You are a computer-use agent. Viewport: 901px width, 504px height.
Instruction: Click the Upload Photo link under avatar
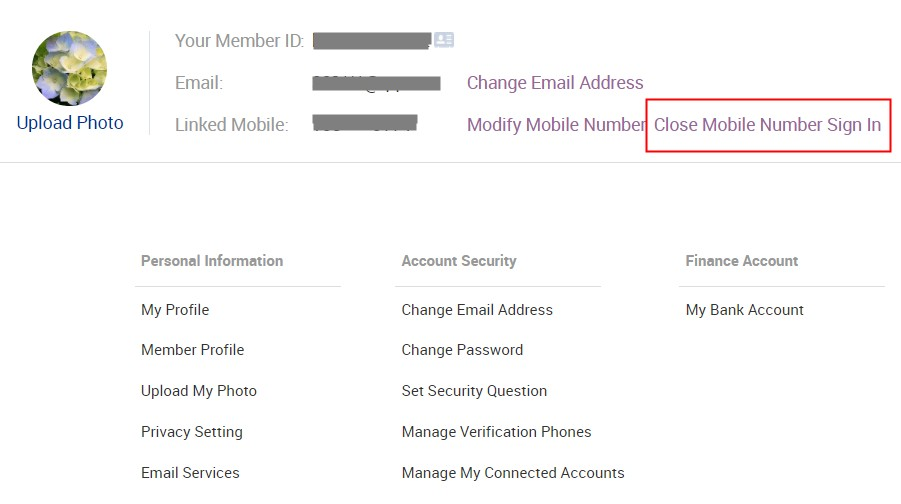click(x=70, y=123)
